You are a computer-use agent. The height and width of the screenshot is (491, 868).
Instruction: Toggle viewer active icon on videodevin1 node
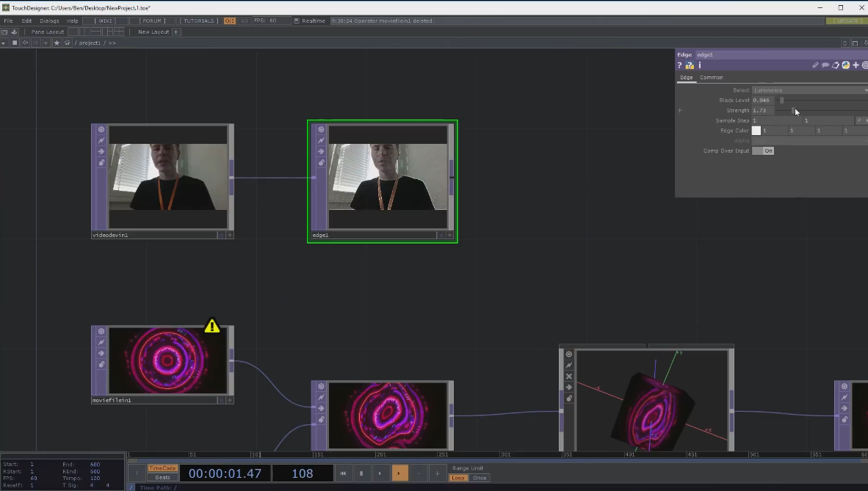coord(101,129)
